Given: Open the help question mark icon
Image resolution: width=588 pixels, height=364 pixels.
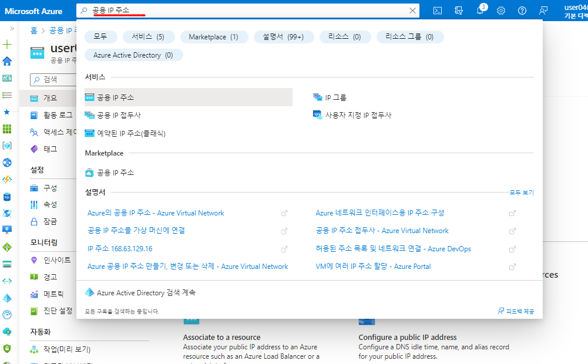Looking at the screenshot, I should click(522, 11).
